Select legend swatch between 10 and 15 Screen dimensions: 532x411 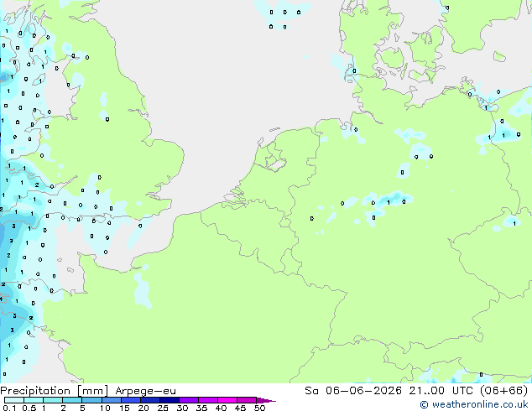pos(112,400)
